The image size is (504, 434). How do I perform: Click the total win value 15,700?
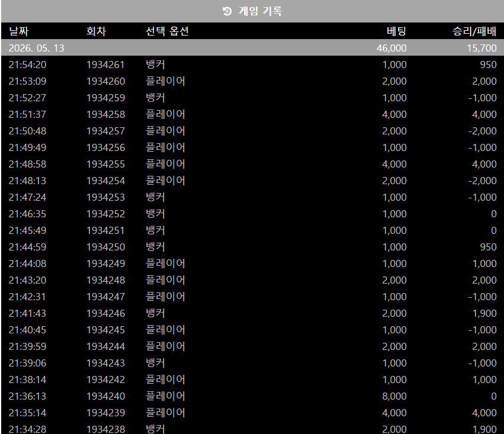[x=481, y=48]
